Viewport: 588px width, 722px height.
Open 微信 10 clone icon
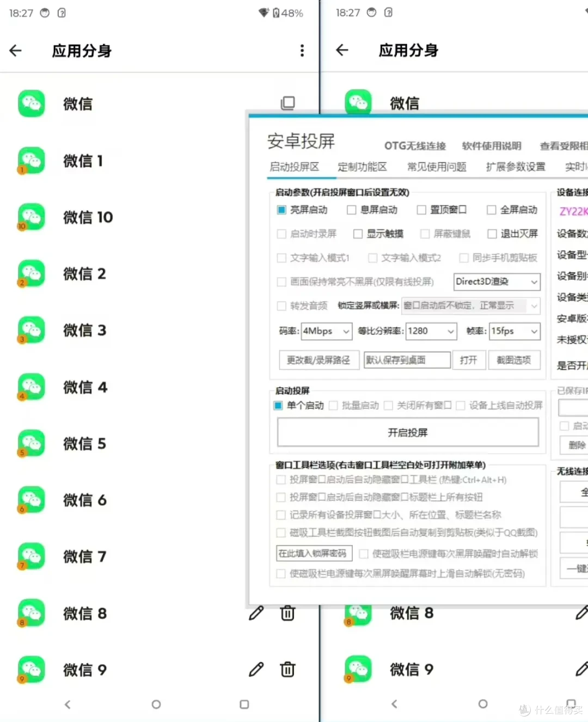[x=32, y=217]
